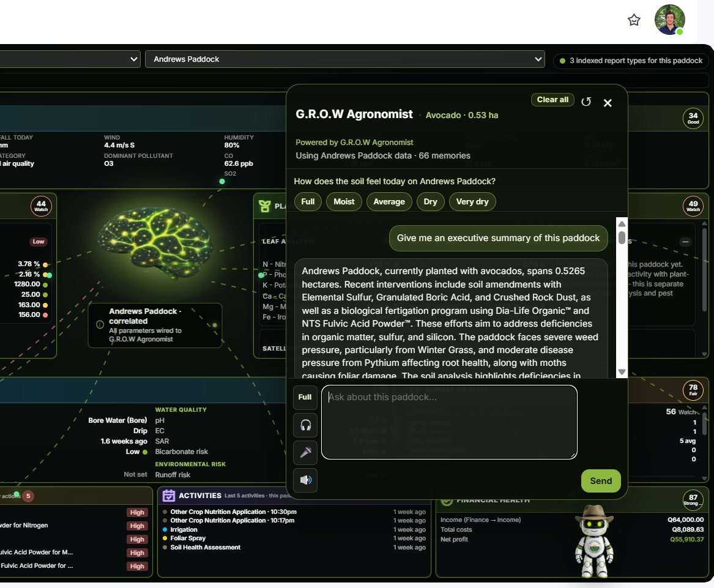Image resolution: width=714 pixels, height=588 pixels.
Task: Select the Very dry soil option
Action: click(472, 202)
